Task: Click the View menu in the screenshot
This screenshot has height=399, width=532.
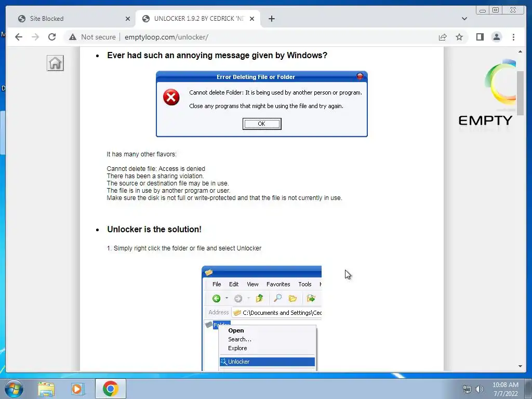Action: point(252,284)
